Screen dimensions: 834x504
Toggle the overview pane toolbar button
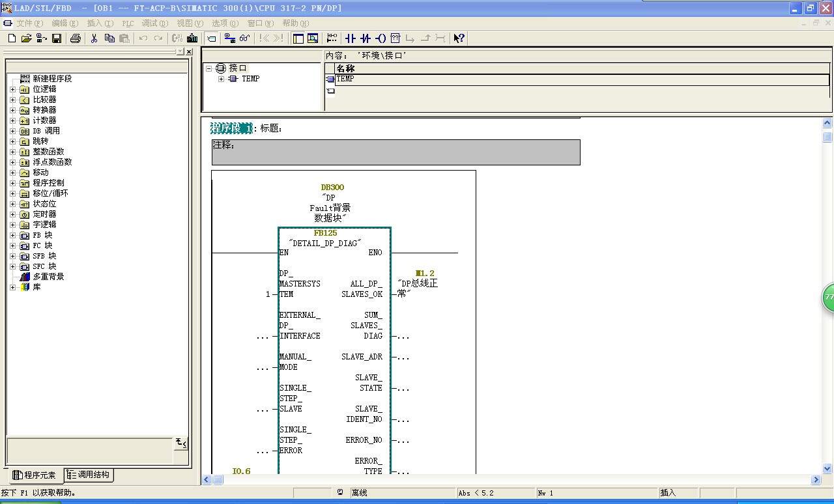click(298, 38)
